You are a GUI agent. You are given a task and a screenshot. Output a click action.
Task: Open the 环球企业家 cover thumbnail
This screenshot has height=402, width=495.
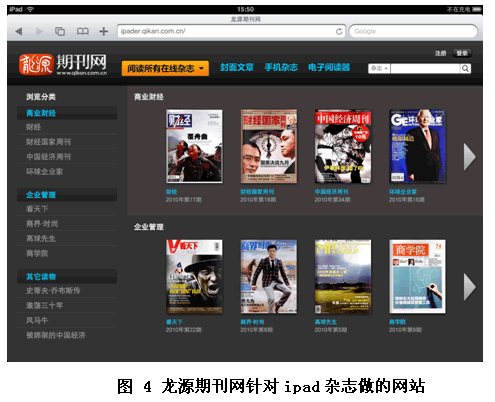point(417,146)
